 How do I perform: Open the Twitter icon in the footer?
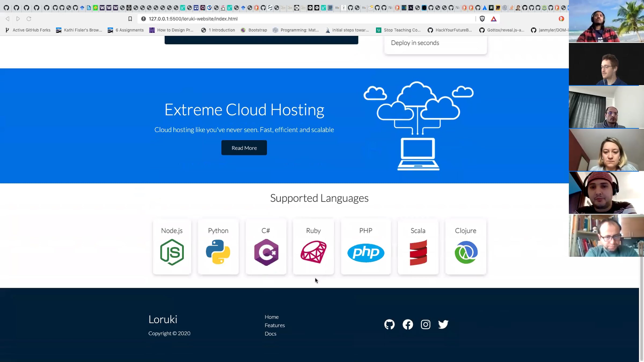[x=443, y=324]
